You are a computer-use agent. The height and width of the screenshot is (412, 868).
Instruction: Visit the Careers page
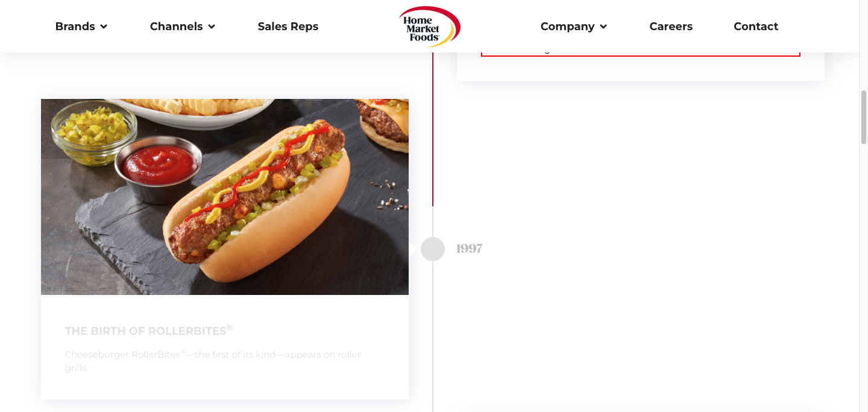click(671, 27)
